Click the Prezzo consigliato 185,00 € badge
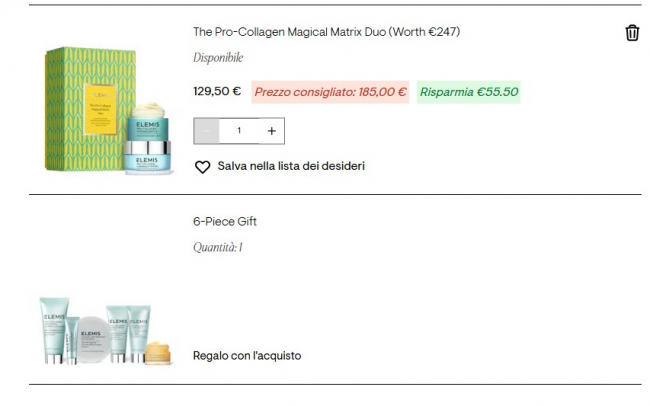Image resolution: width=650 pixels, height=406 pixels. click(x=330, y=92)
